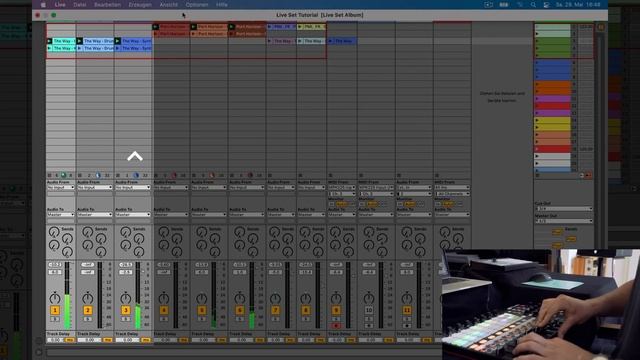Launch the lower Port Horizon clip in track 5
Screen dimensions: 640x360
pos(193,34)
